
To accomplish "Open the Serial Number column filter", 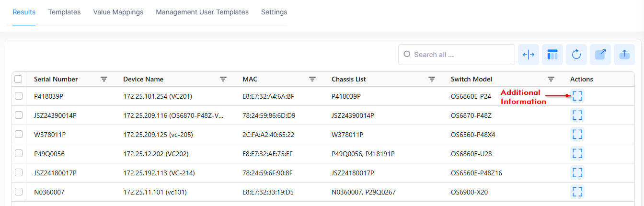I will [104, 79].
